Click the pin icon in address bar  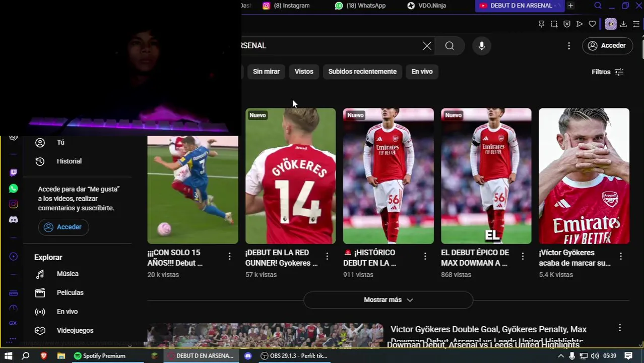pyautogui.click(x=541, y=24)
